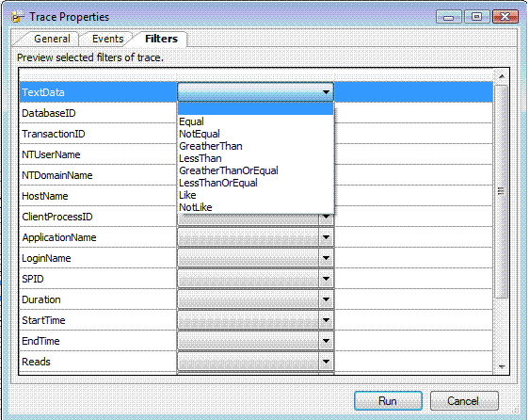Open the LoginName filter dropdown arrow

[326, 258]
